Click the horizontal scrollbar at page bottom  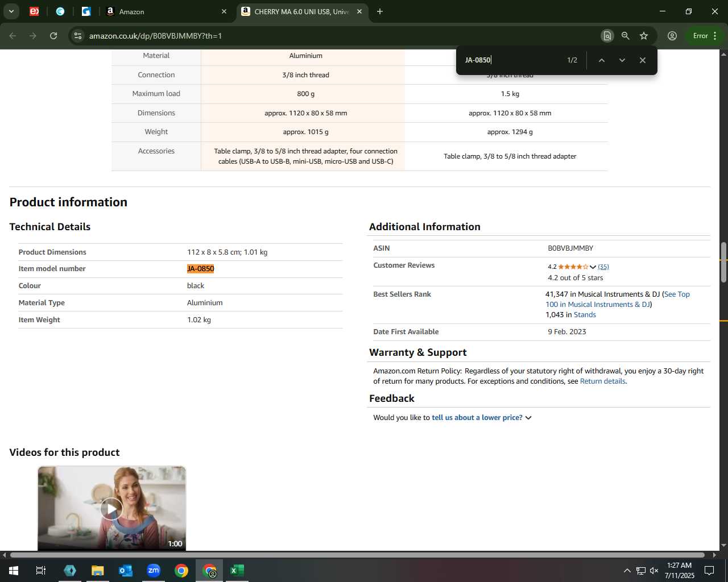pos(357,555)
